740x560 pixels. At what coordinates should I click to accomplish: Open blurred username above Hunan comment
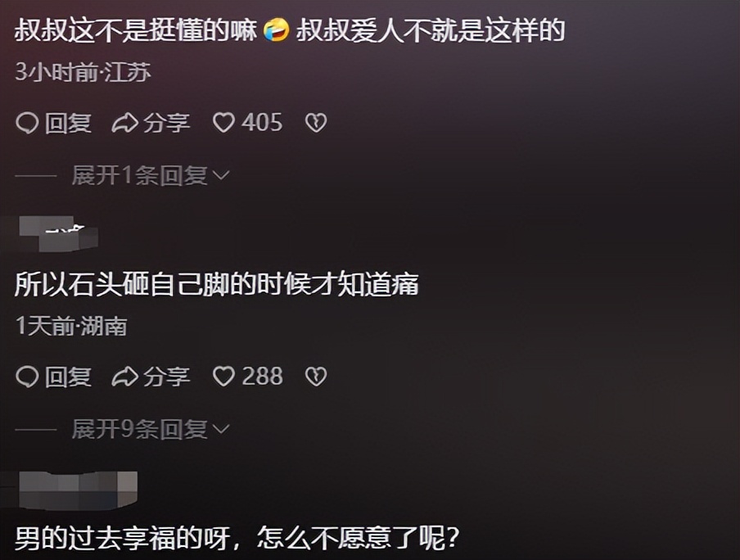pos(58,233)
